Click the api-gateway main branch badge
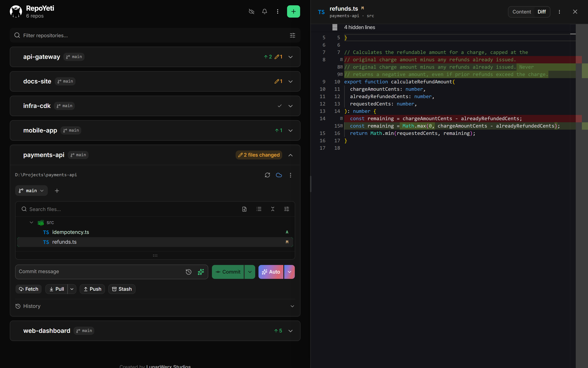Viewport: 588px width, 368px height. tap(74, 57)
